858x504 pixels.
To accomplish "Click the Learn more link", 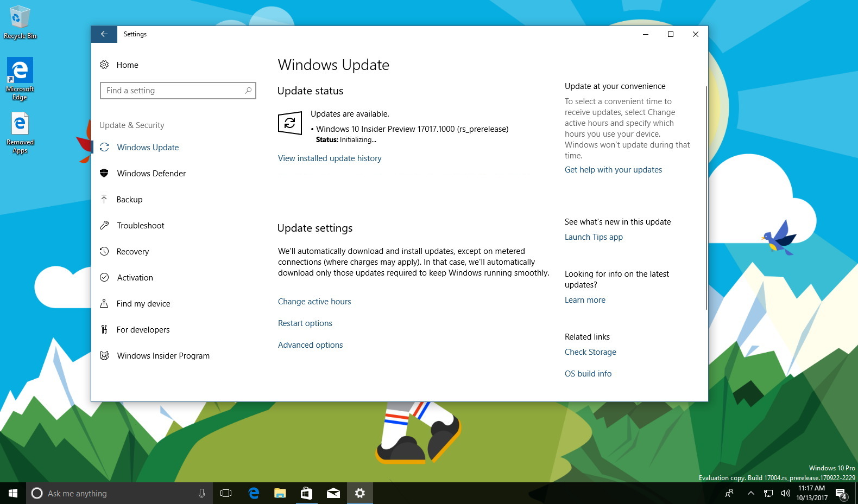I will click(585, 300).
